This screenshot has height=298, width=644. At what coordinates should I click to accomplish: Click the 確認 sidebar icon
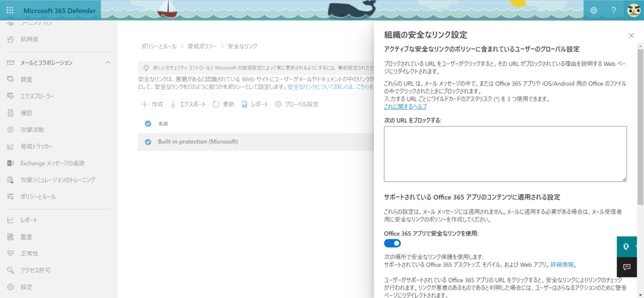coord(10,113)
